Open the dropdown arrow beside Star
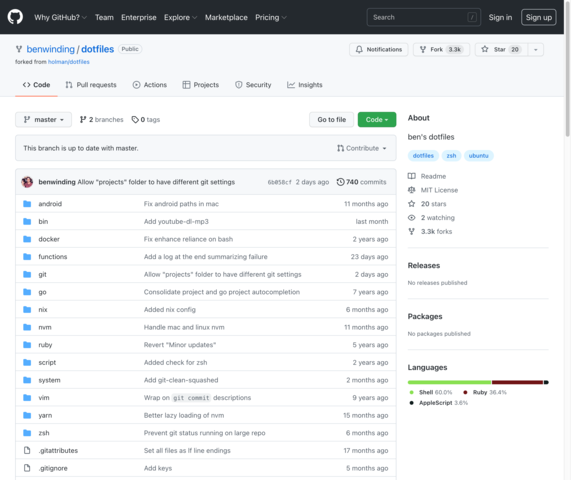 coord(536,50)
